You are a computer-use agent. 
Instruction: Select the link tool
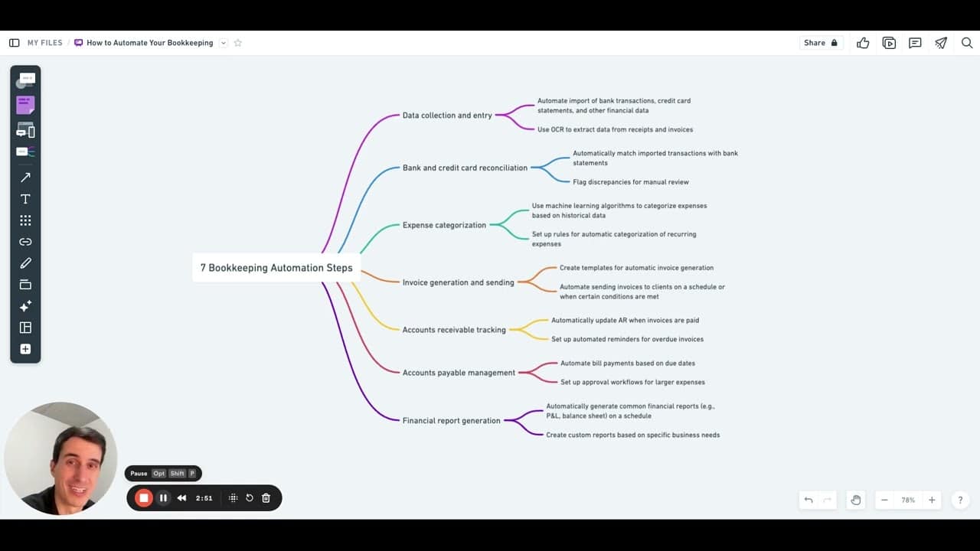(25, 242)
